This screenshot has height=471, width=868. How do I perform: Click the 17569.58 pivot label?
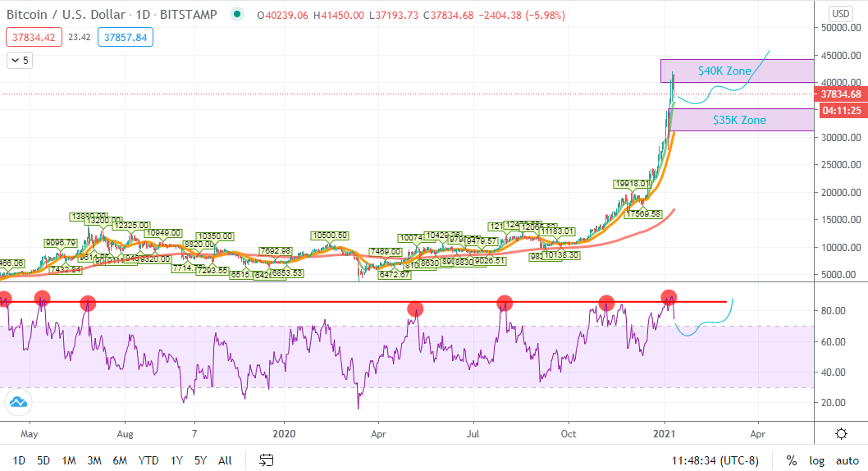point(642,213)
